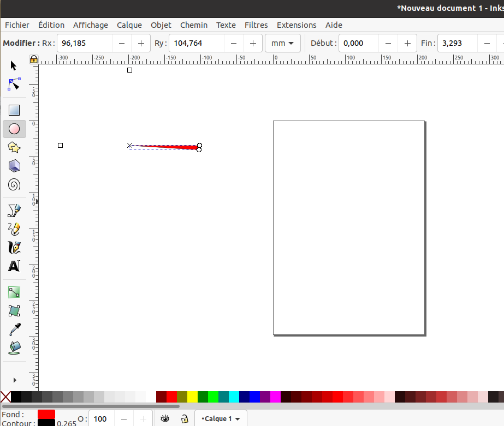Click the Ry input field
The width and height of the screenshot is (504, 426).
(197, 43)
